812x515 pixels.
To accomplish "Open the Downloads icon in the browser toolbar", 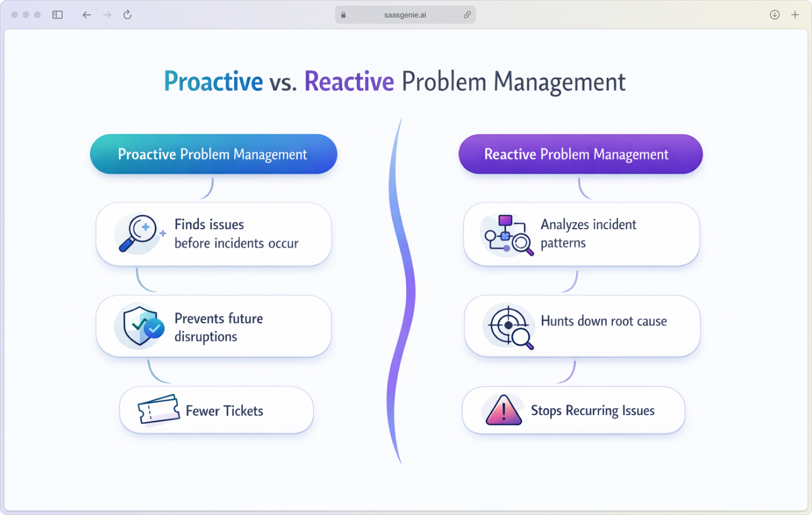I will [774, 15].
